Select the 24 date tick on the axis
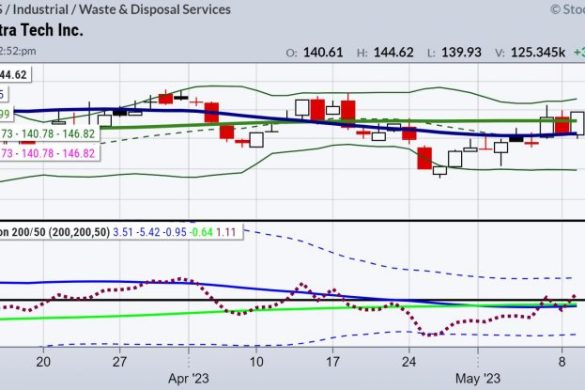Viewport: 585px width, 390px height. [409, 362]
